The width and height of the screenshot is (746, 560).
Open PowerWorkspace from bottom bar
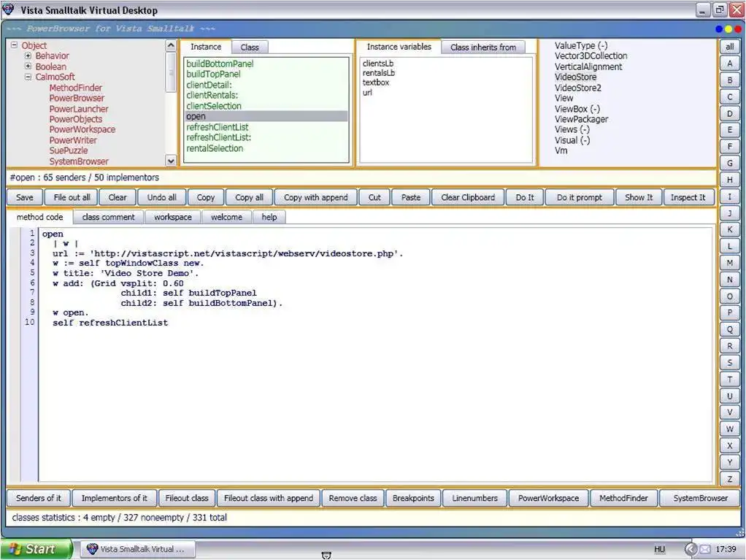[x=549, y=498]
